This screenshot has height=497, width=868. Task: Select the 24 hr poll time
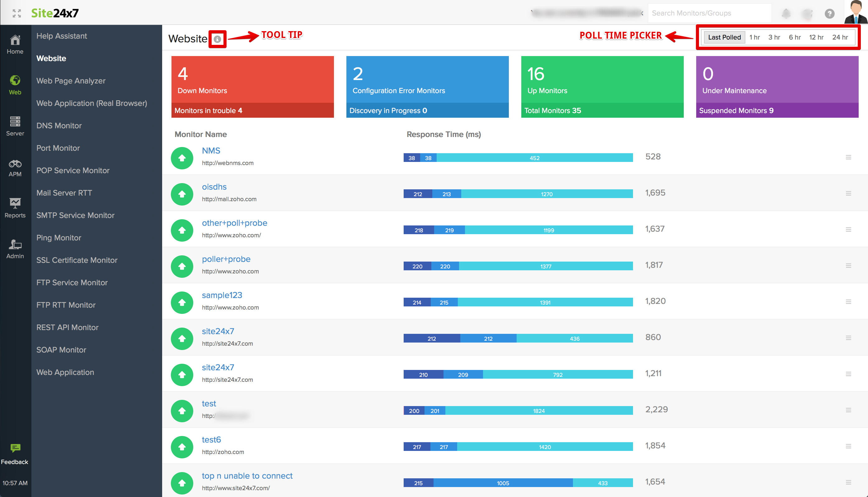(840, 37)
